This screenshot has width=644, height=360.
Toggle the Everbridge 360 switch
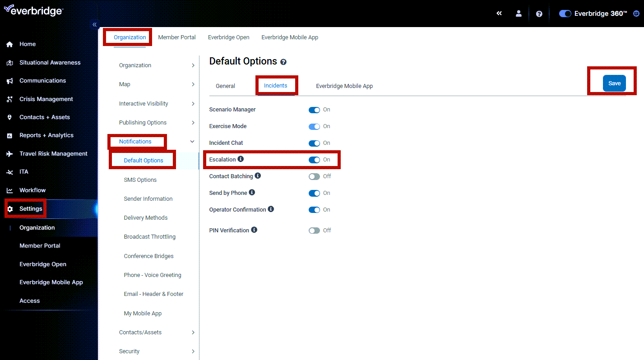[565, 14]
